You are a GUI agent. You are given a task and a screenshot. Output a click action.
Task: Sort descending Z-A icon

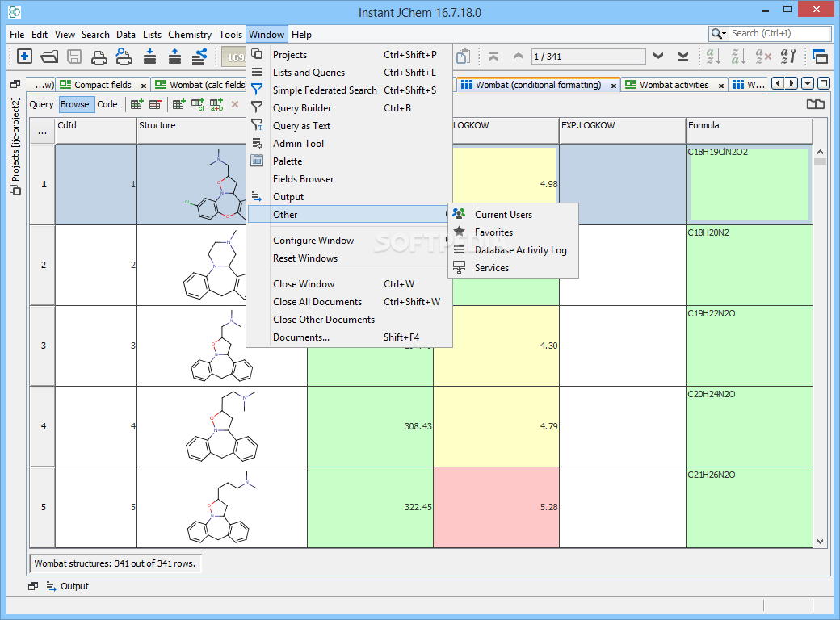(x=738, y=57)
